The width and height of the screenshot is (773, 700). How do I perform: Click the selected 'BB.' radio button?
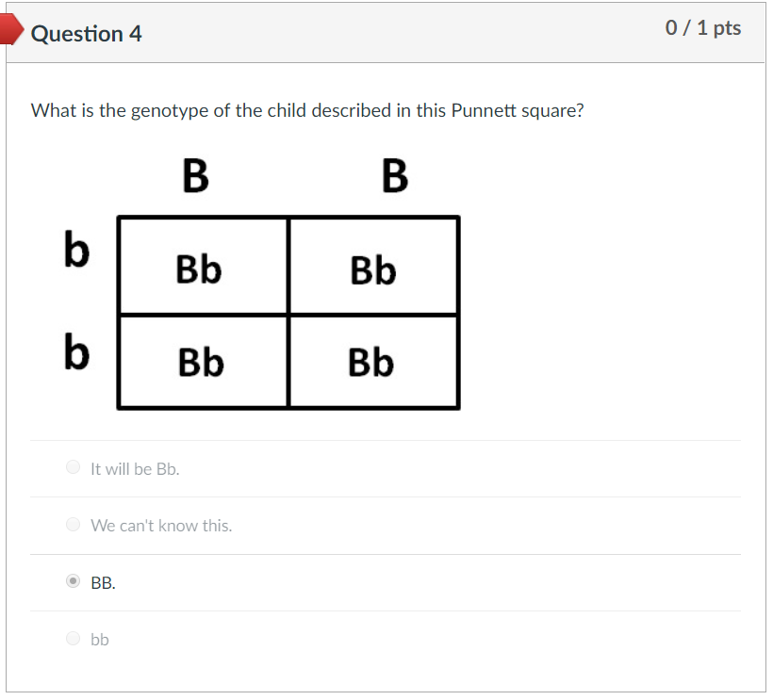74,582
